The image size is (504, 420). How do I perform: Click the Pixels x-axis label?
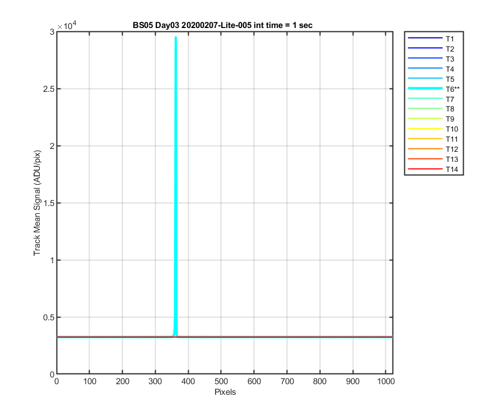[225, 392]
